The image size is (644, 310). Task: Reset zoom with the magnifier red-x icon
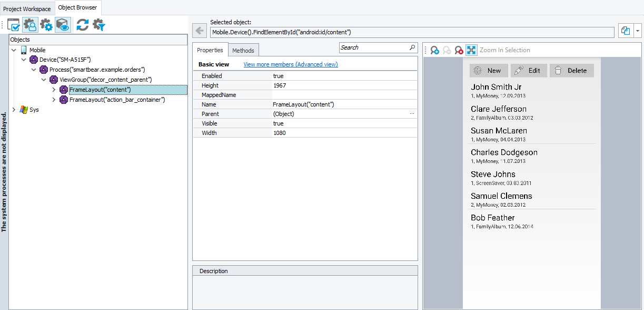tap(459, 50)
